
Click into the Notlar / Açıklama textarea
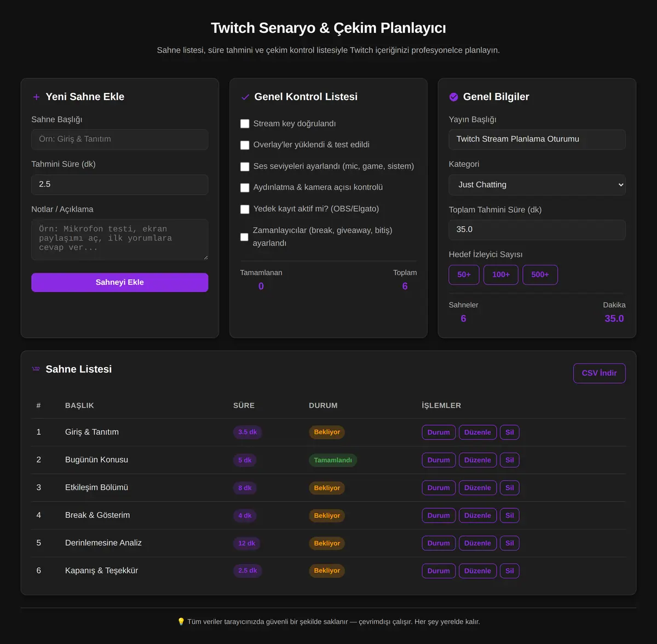coord(120,240)
